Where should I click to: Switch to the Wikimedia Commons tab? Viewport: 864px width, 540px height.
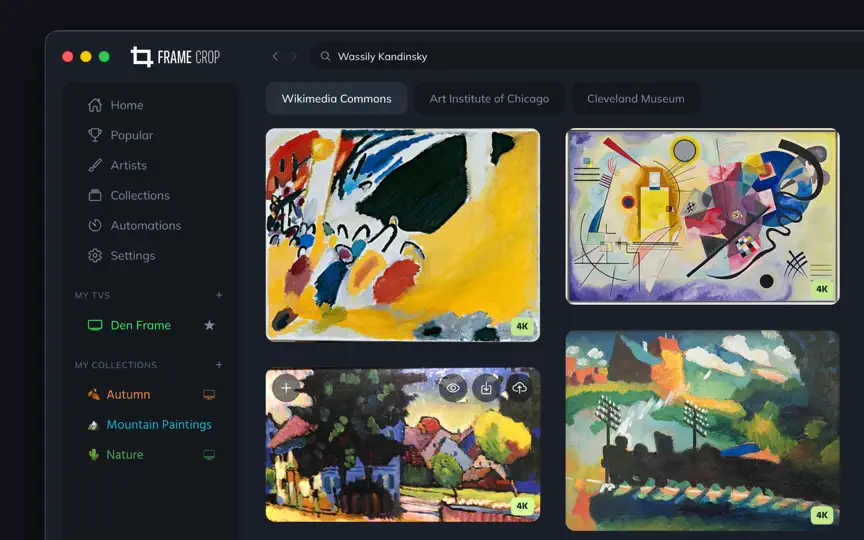(x=337, y=99)
